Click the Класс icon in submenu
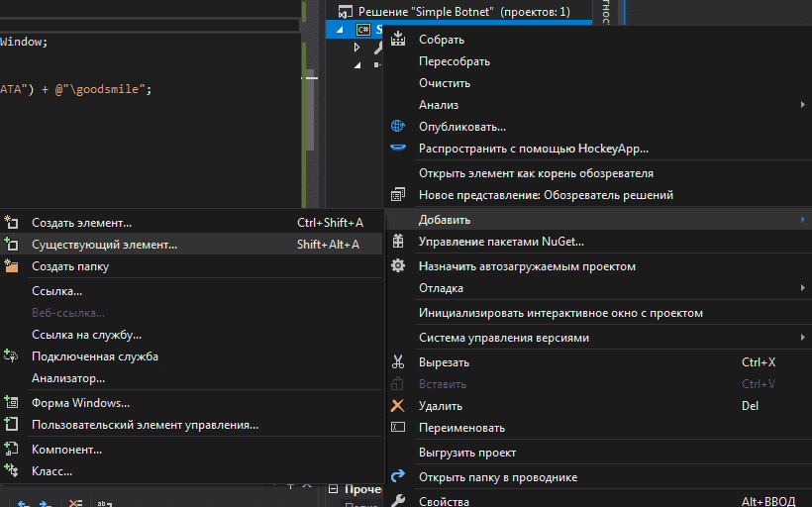 tap(12, 471)
